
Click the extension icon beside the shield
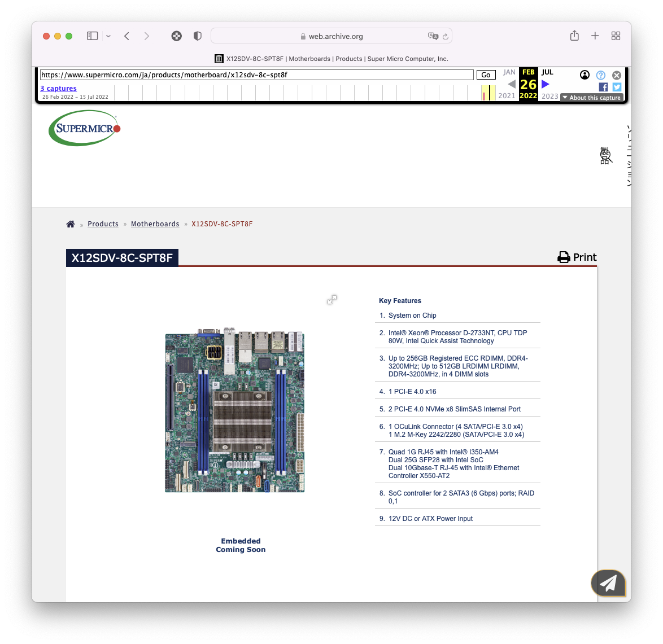(x=177, y=36)
